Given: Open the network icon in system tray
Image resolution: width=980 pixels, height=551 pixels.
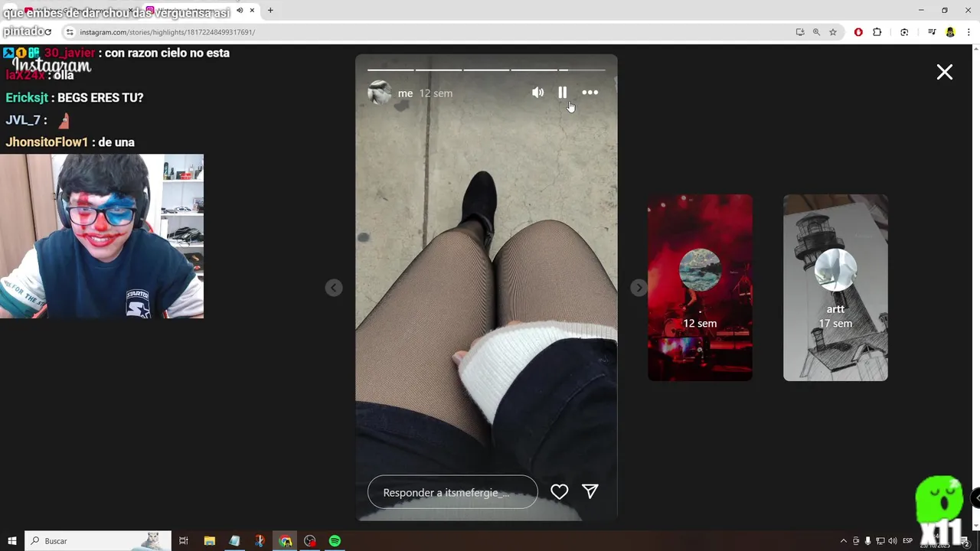Looking at the screenshot, I should 880,541.
